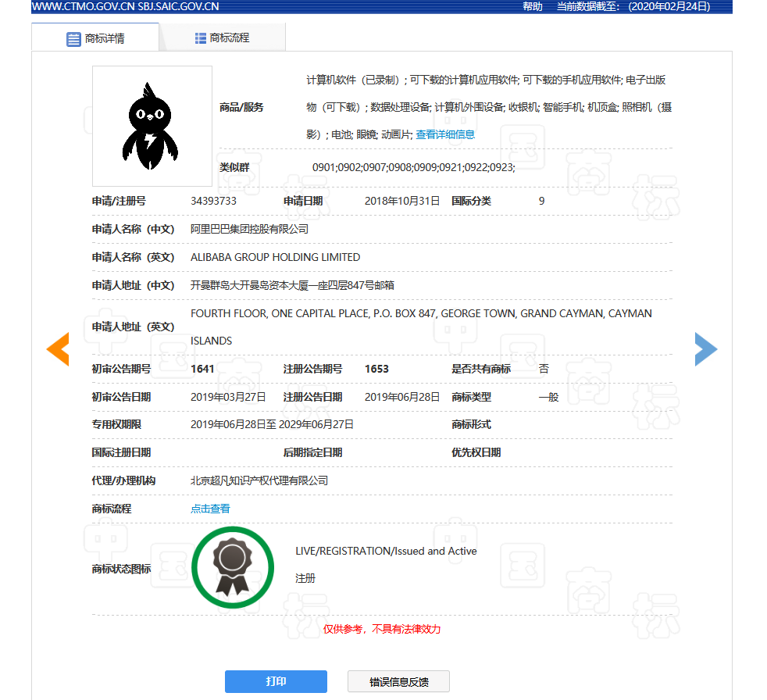Click the 商标流程 tab grid icon

tap(200, 38)
